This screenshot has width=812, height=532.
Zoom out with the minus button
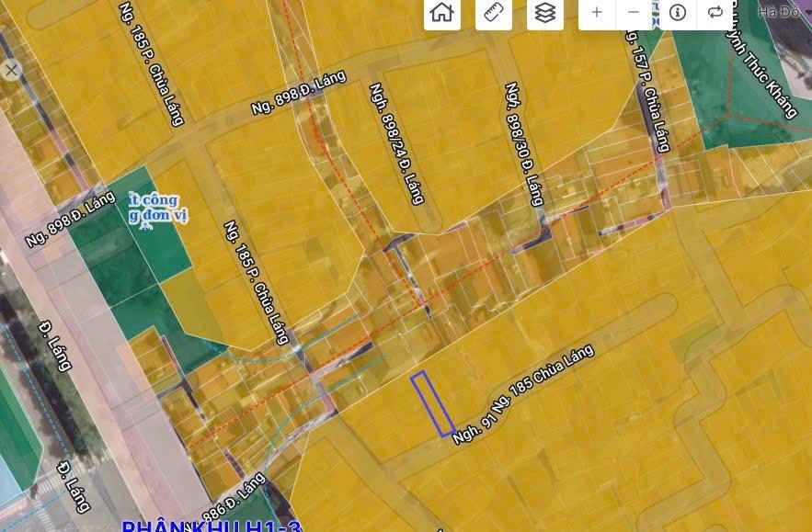[x=634, y=13]
